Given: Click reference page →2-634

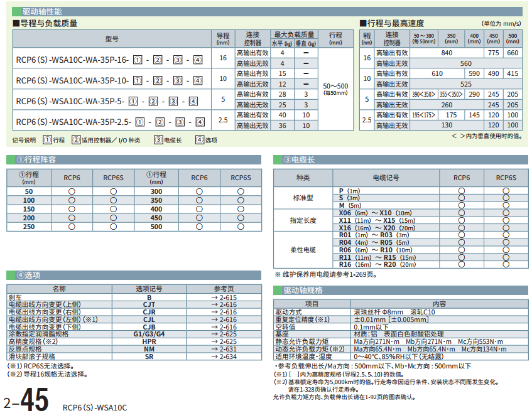Looking at the screenshot, I should pos(224,357).
